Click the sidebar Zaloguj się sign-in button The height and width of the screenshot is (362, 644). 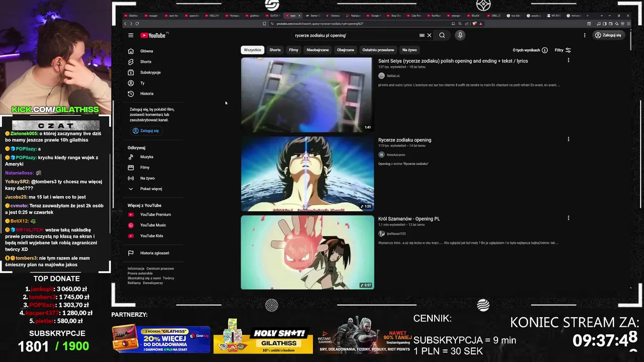coord(145,131)
